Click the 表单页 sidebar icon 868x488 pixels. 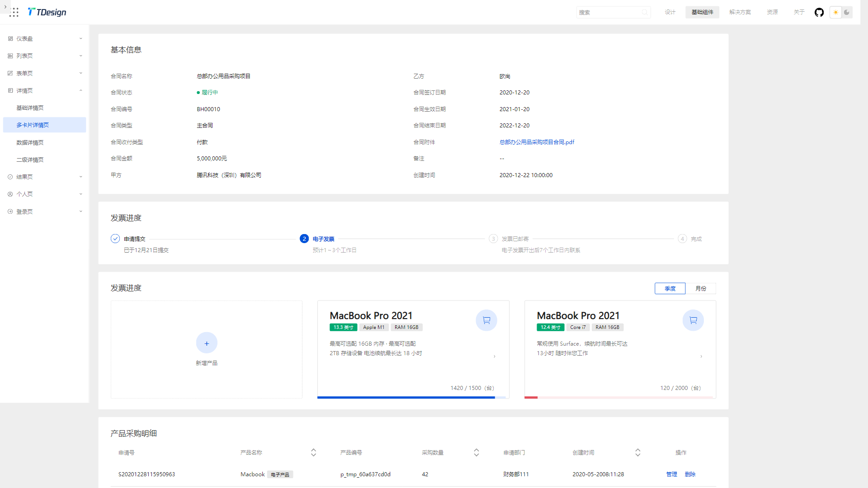10,73
